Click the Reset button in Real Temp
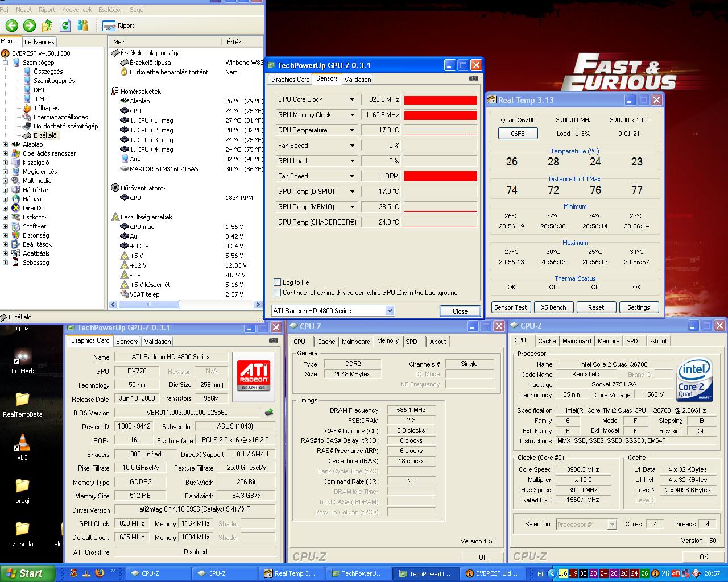The height and width of the screenshot is (582, 728). tap(596, 307)
